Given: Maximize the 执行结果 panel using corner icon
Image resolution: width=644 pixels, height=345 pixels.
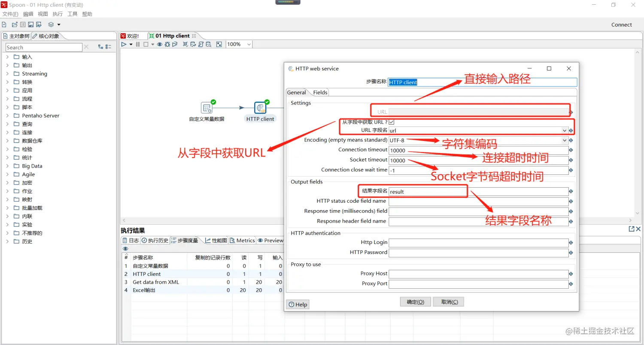Looking at the screenshot, I should pyautogui.click(x=632, y=229).
